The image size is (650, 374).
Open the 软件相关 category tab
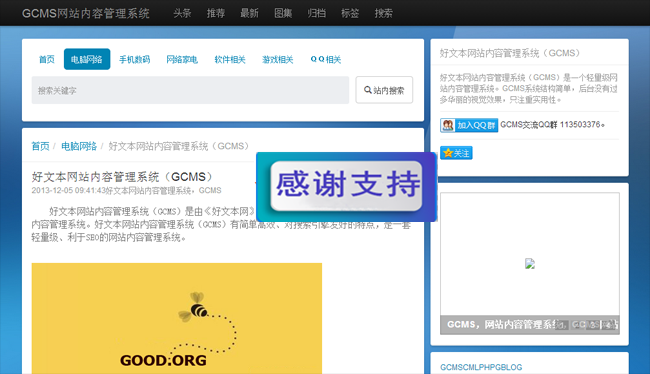coord(230,59)
